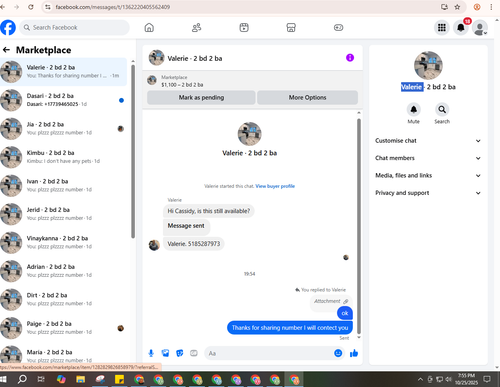Screen dimensions: 500x387
Task: Open the Gaming icon in top navigation
Action: pyautogui.click(x=338, y=27)
